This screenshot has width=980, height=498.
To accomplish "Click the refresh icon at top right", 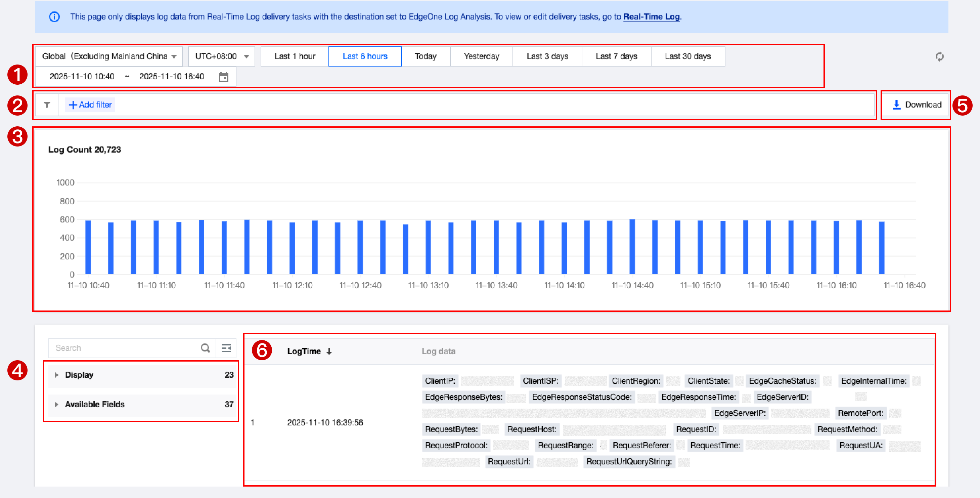I will coord(939,57).
